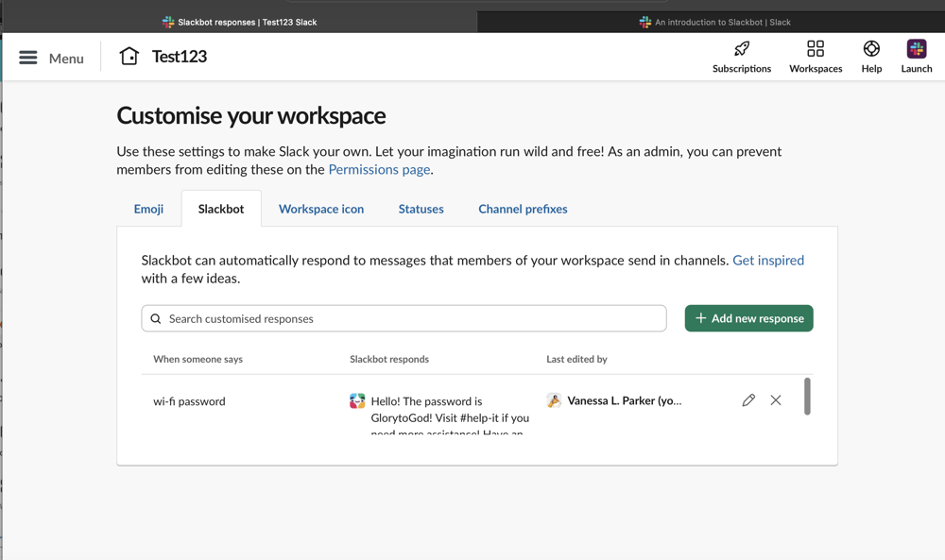Open the Workspace icon tab
Image resolution: width=945 pixels, height=560 pixels.
click(x=321, y=209)
